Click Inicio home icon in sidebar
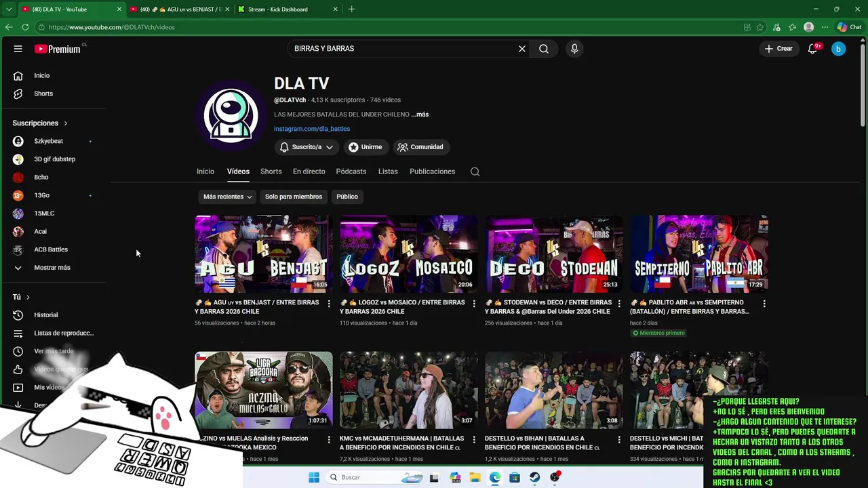This screenshot has height=488, width=868. pos(18,76)
